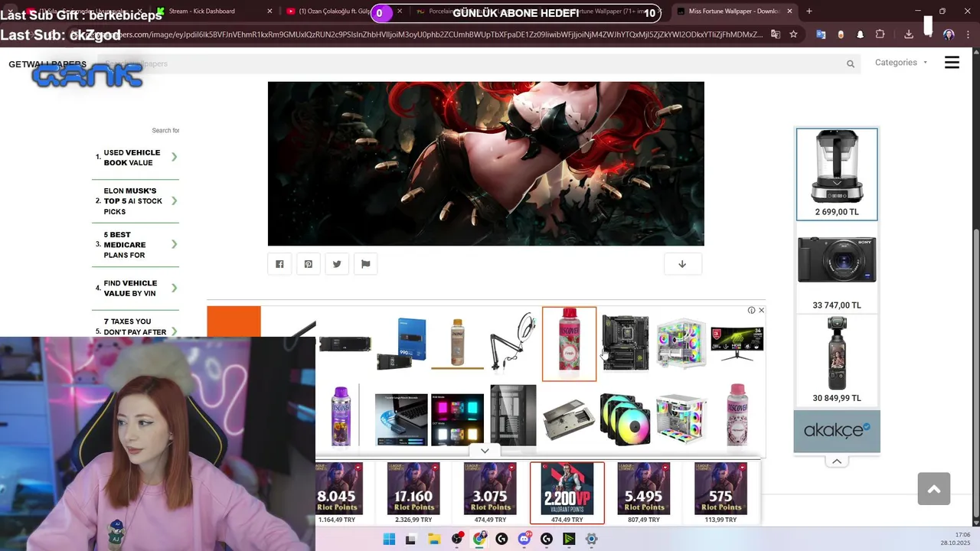The width and height of the screenshot is (980, 551).
Task: Switch to OBS Studio in taskbar
Action: [x=457, y=539]
